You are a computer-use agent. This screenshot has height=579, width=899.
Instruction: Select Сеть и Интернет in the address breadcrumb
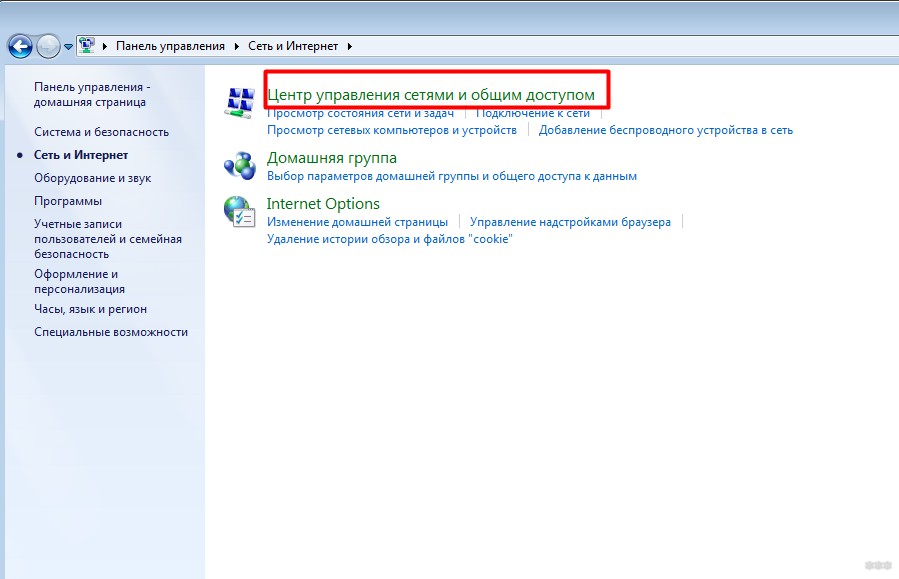(x=293, y=46)
